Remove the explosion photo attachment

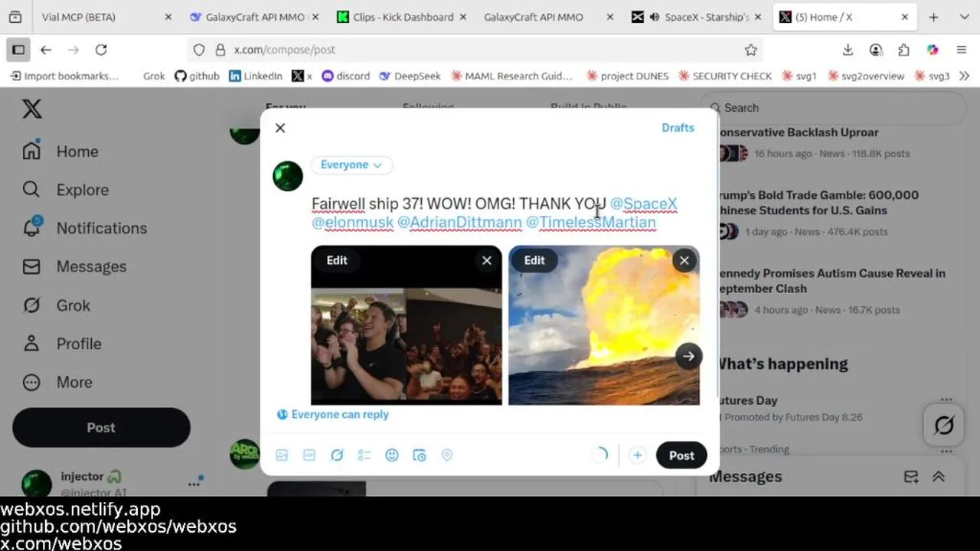point(684,261)
